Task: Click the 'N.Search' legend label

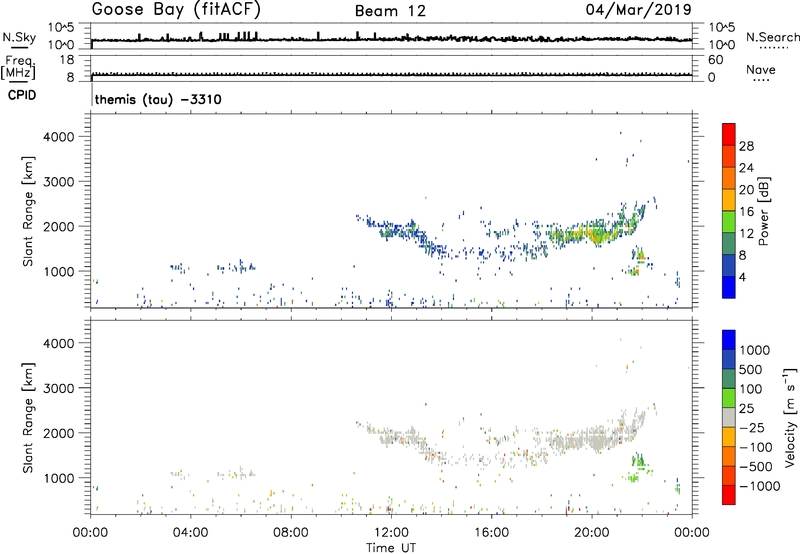Action: point(773,37)
